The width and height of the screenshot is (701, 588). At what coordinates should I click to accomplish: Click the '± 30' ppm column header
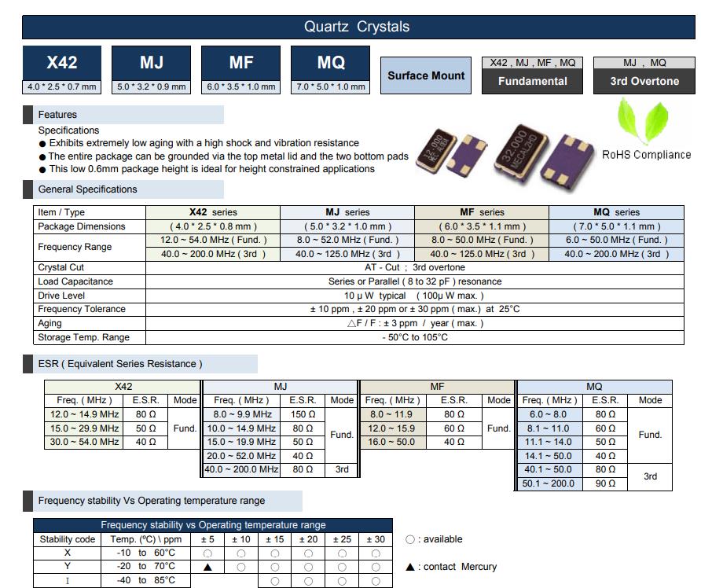click(376, 539)
